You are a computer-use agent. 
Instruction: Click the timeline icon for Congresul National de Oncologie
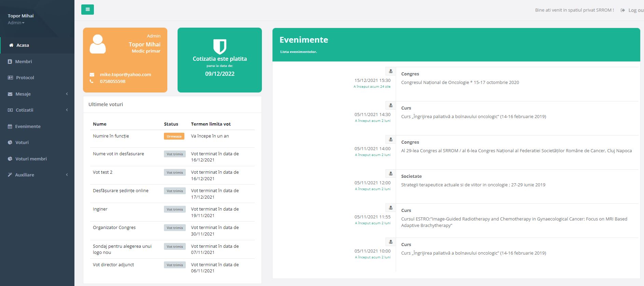[391, 71]
